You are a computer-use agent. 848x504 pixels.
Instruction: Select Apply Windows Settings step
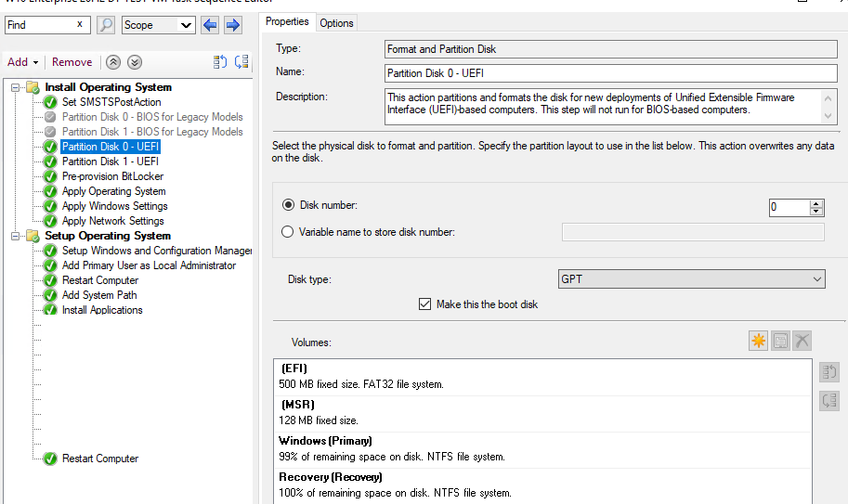click(x=114, y=206)
